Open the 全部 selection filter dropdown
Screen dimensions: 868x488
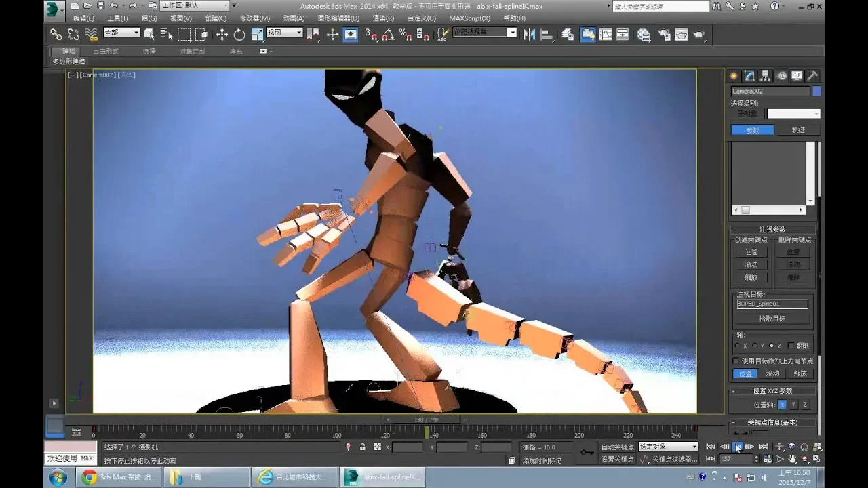pyautogui.click(x=122, y=33)
